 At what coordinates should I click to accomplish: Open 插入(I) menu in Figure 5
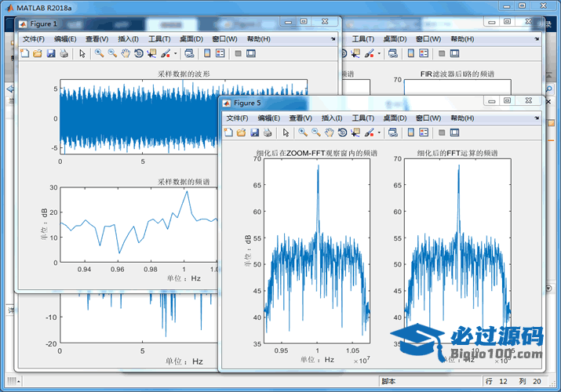point(332,118)
